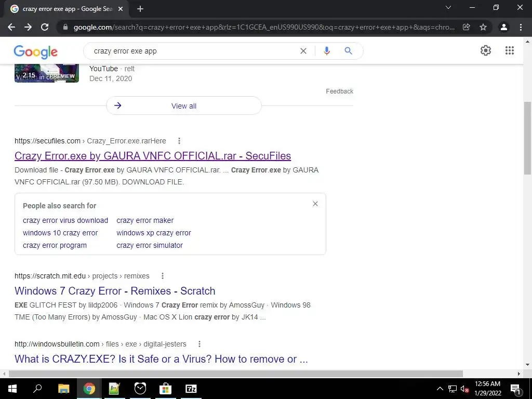
Task: Search crazy error simulator
Action: point(150,245)
